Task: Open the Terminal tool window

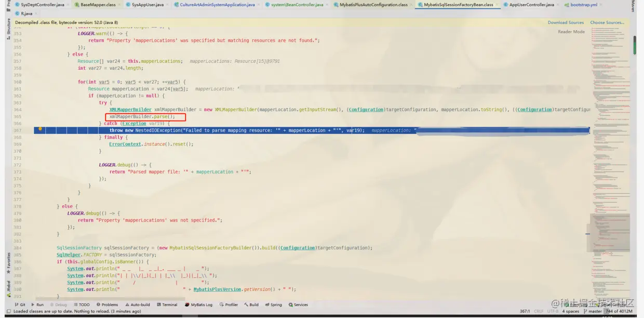Action: pyautogui.click(x=167, y=304)
